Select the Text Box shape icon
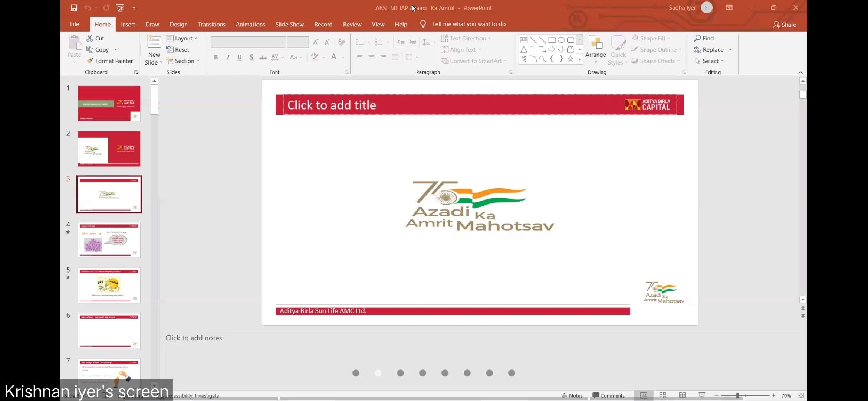 [x=524, y=40]
